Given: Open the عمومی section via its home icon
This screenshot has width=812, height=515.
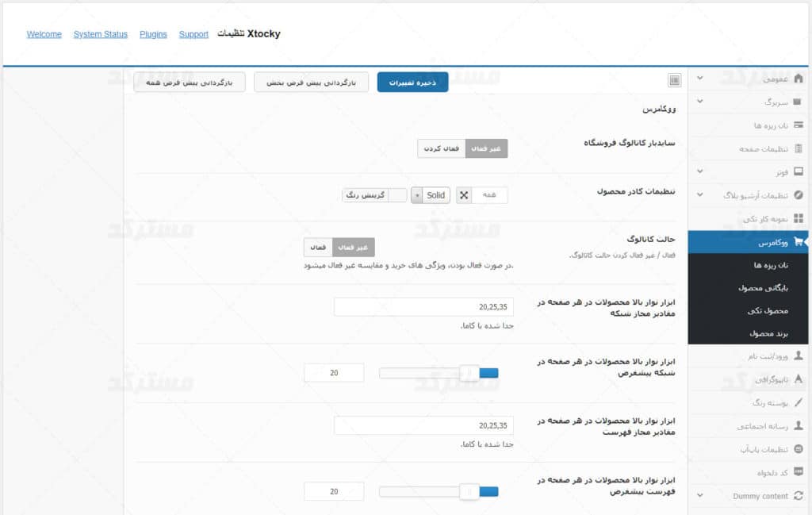Looking at the screenshot, I should (x=798, y=79).
